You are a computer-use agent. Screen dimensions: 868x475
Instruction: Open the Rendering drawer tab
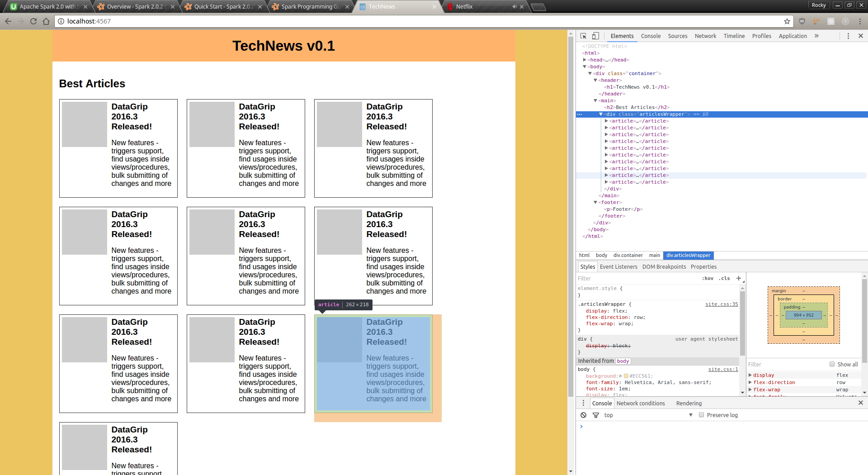(689, 403)
